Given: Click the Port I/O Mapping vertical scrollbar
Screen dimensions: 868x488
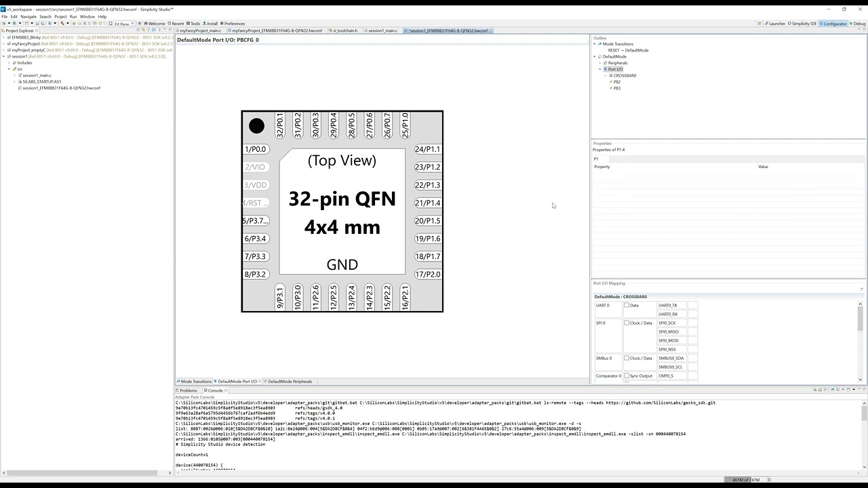Looking at the screenshot, I should [x=861, y=340].
